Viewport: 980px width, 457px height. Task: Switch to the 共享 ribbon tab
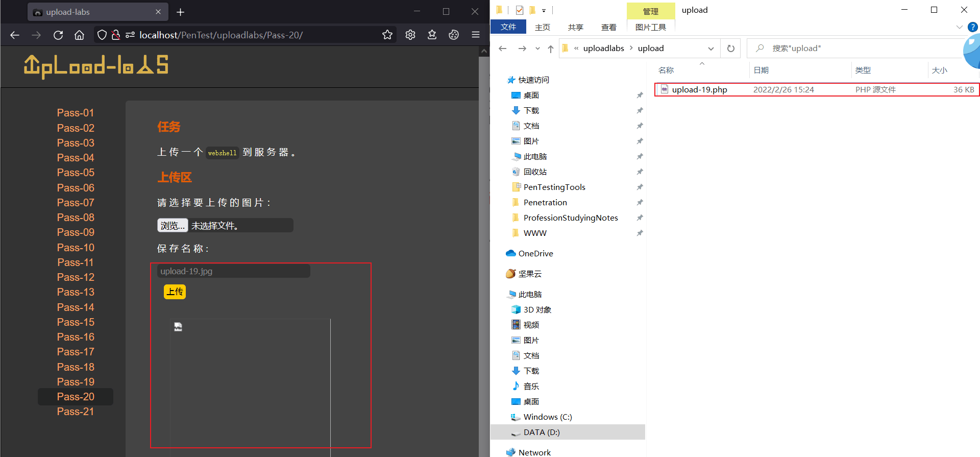click(576, 27)
